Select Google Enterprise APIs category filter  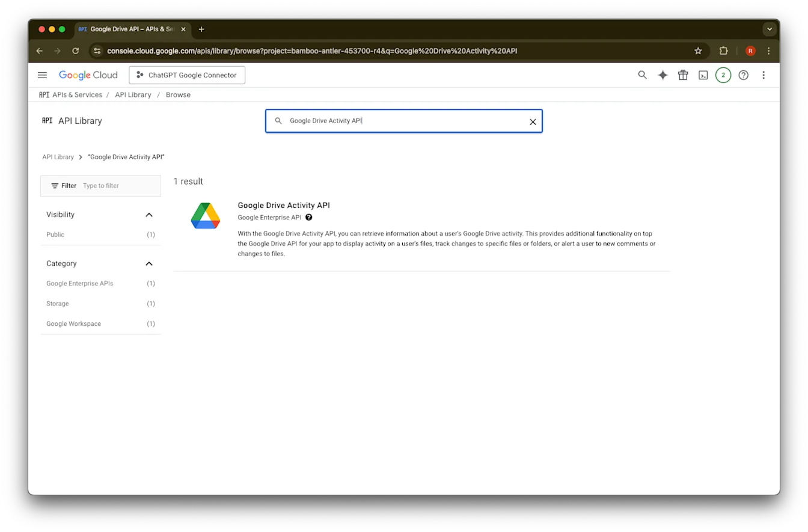[100, 283]
